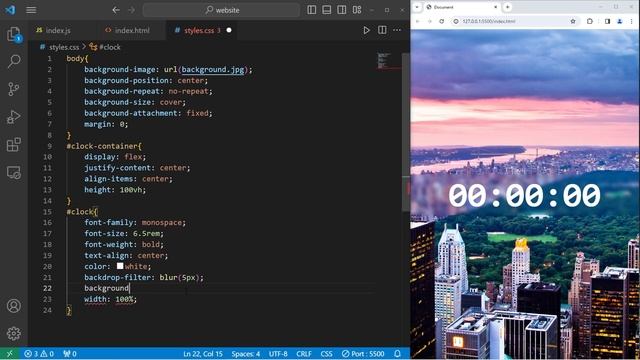Open the Search view in VS Code
The height and width of the screenshot is (360, 640).
pos(14,62)
